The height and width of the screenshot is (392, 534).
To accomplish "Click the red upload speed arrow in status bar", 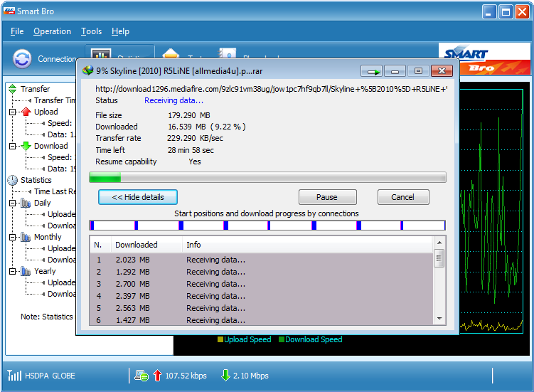I will pyautogui.click(x=157, y=376).
